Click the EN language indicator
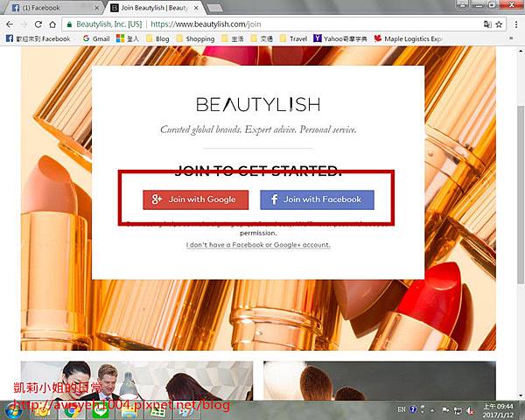The height and width of the screenshot is (420, 525). click(402, 409)
